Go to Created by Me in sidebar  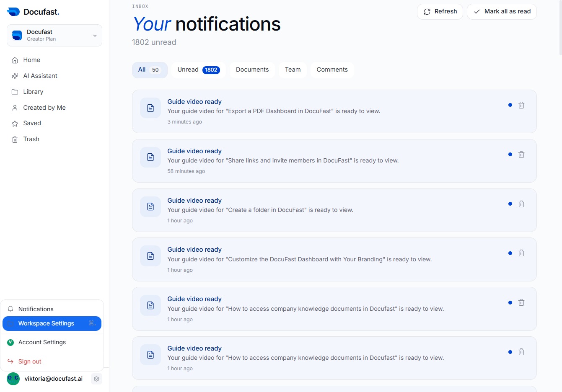54,108
